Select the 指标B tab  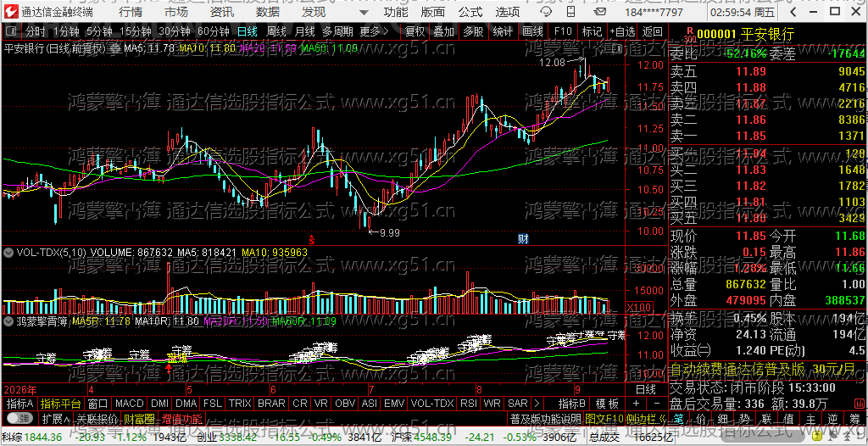pyautogui.click(x=572, y=404)
